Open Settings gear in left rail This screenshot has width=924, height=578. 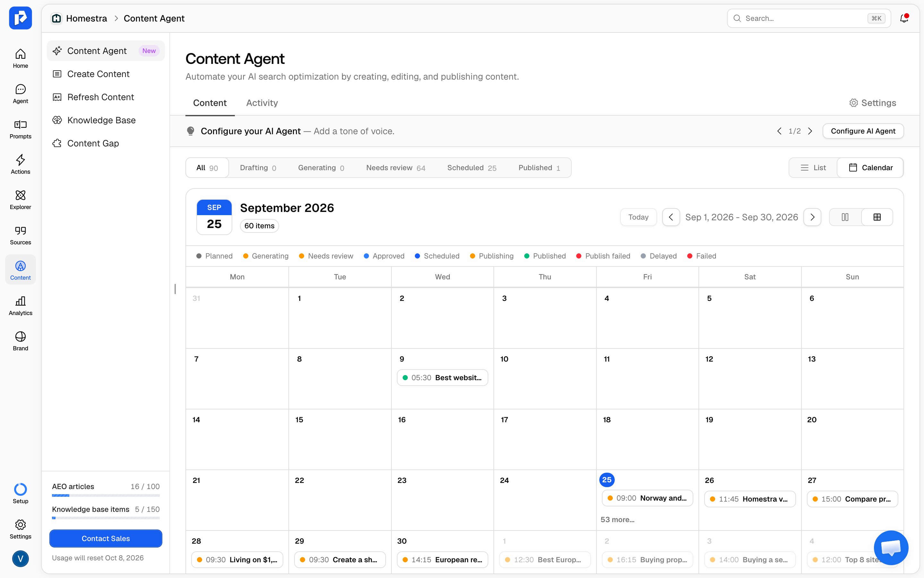point(20,529)
